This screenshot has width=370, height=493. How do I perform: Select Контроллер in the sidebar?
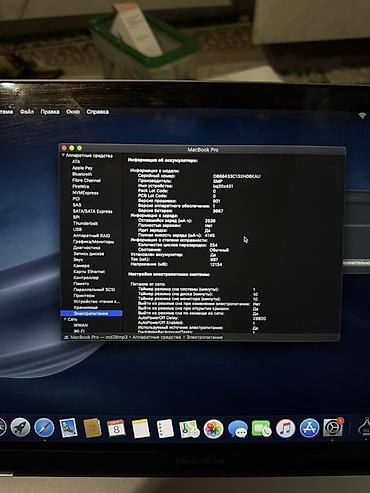click(x=86, y=278)
